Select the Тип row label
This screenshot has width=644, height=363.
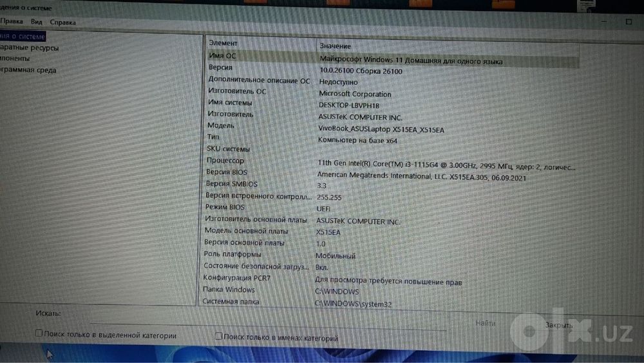(213, 137)
